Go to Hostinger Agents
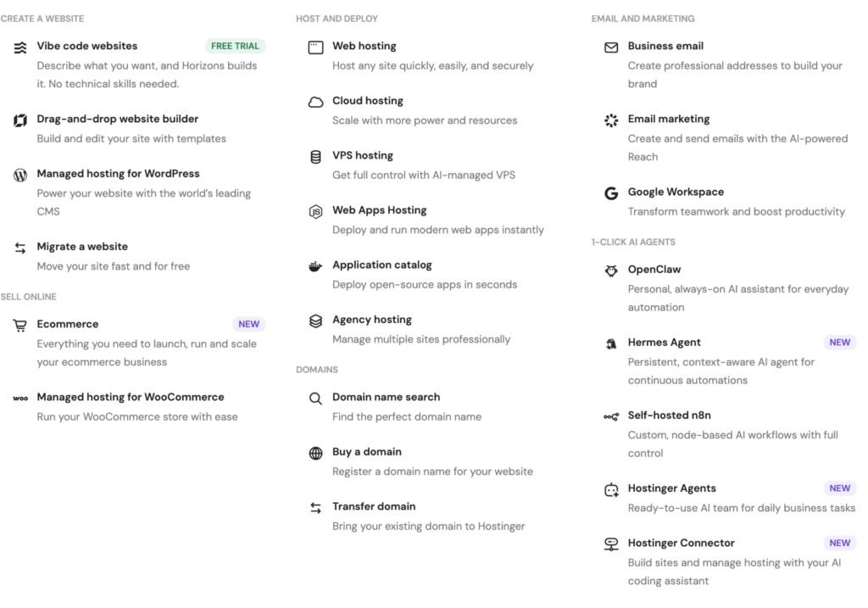The image size is (868, 608). tap(671, 488)
